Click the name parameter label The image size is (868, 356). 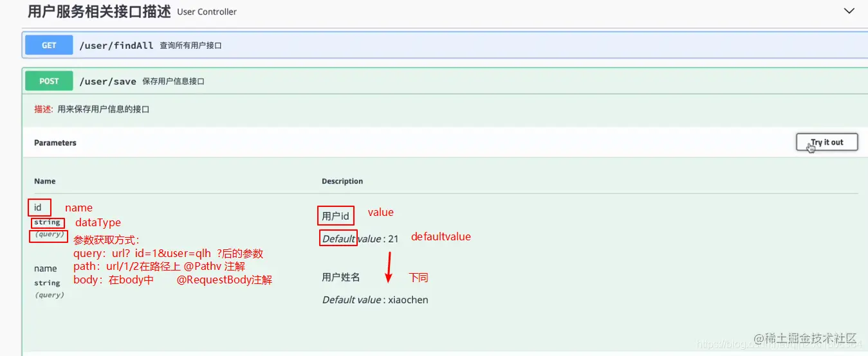pos(46,269)
